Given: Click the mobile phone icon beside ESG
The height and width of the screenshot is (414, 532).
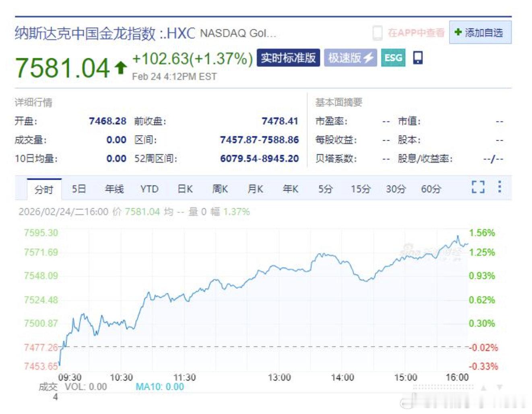Looking at the screenshot, I should (418, 58).
